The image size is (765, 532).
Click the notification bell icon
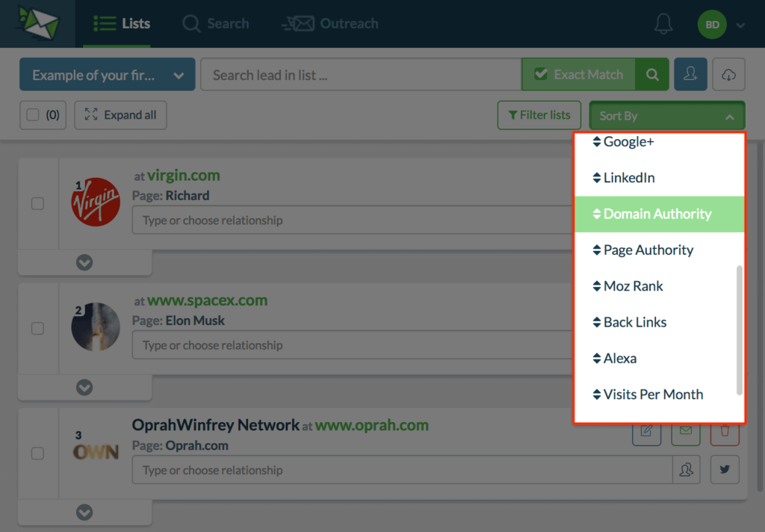click(663, 24)
